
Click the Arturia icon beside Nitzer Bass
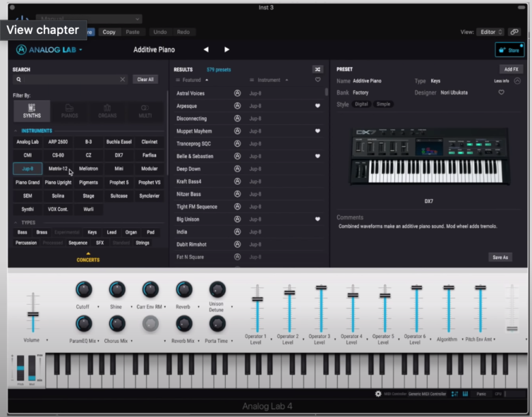pyautogui.click(x=237, y=194)
